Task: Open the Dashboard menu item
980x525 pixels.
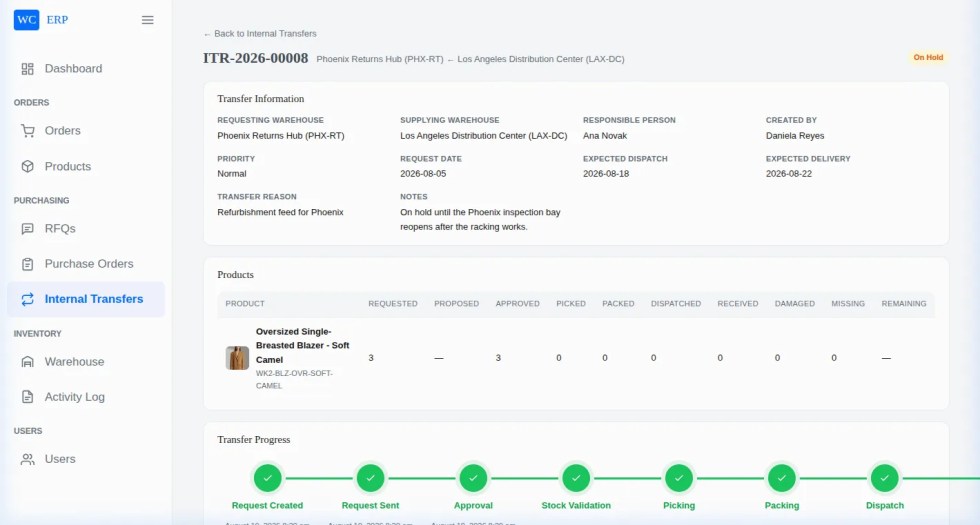Action: point(86,69)
